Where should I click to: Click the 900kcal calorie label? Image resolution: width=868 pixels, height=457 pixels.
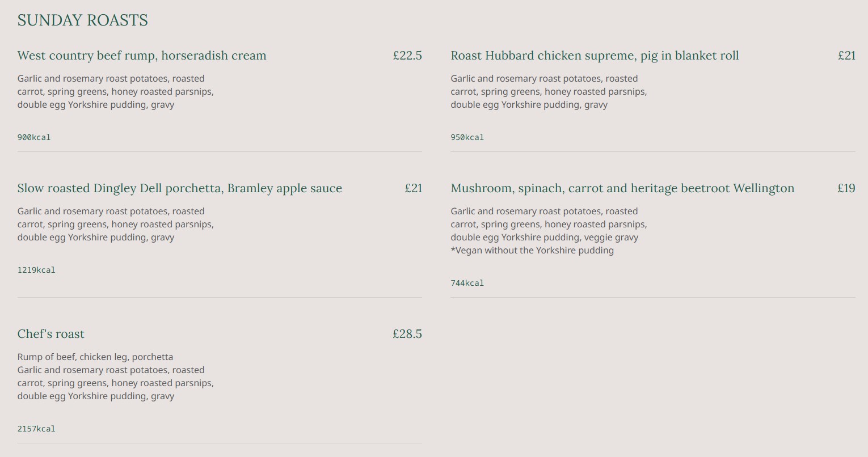point(34,137)
